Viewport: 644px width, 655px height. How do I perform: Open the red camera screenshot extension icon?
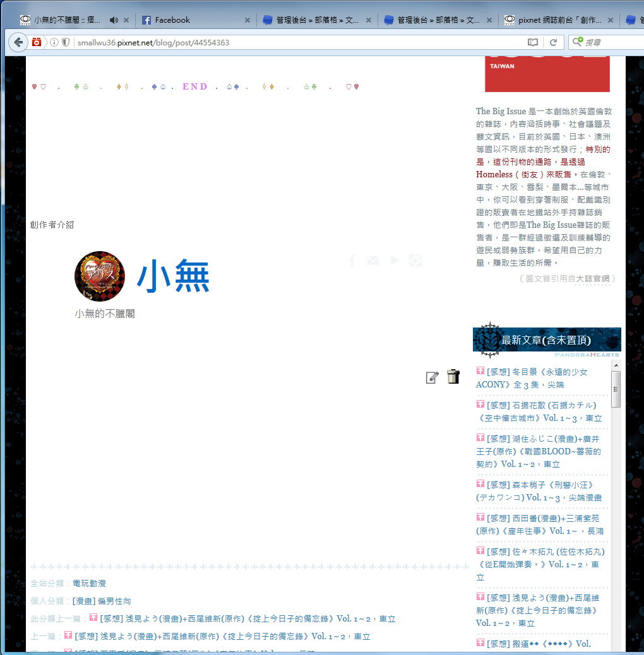click(x=37, y=42)
